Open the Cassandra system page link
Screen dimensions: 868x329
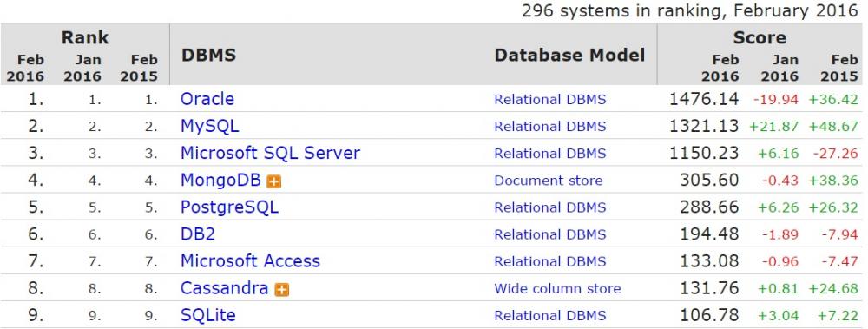(x=224, y=288)
